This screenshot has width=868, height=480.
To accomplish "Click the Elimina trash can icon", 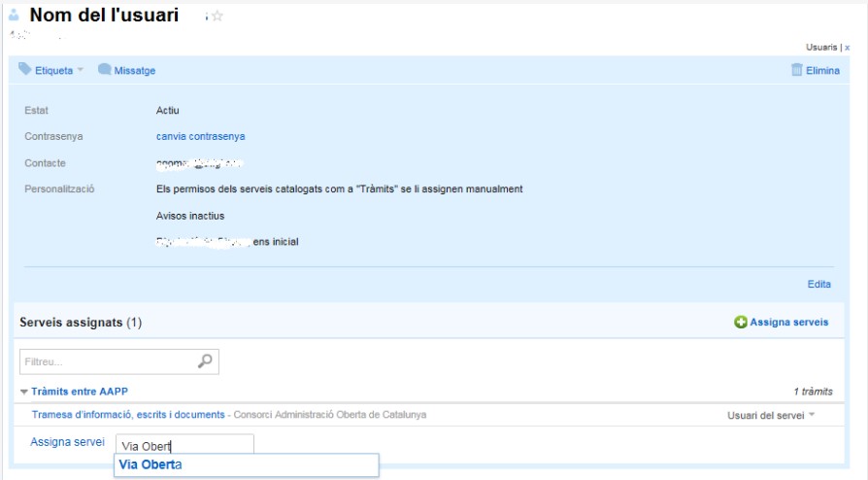I will tap(797, 70).
